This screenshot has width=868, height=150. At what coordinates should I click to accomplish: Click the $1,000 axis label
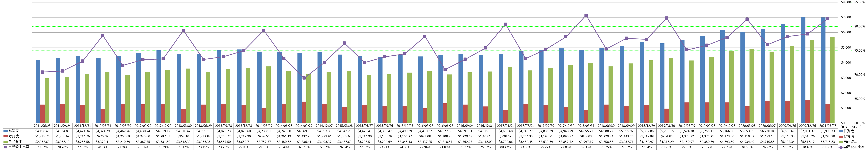(x=846, y=108)
